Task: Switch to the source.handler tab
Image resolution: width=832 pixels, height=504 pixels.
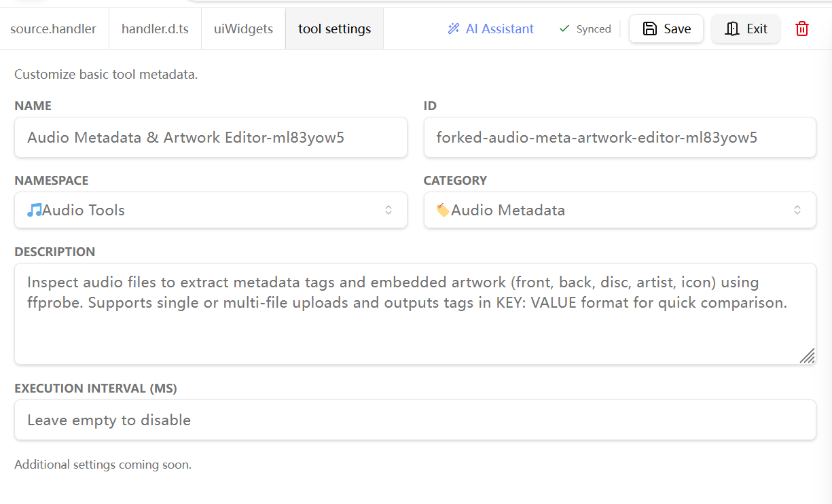Action: (x=53, y=29)
